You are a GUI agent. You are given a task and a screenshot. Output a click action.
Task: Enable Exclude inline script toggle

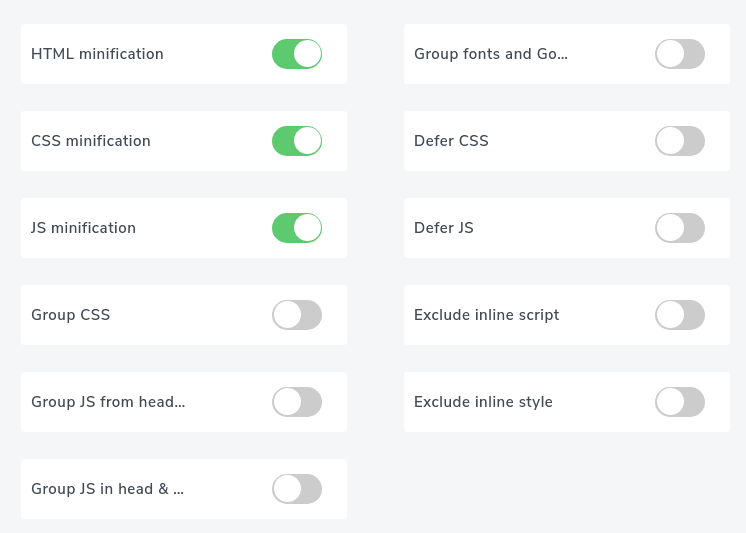pos(680,315)
